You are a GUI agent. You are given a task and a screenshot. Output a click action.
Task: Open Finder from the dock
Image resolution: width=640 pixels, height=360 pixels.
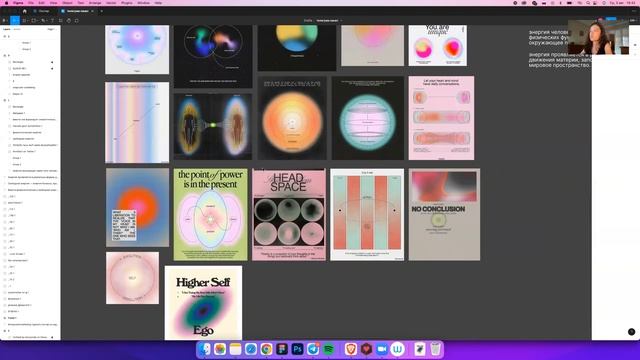pos(204,349)
